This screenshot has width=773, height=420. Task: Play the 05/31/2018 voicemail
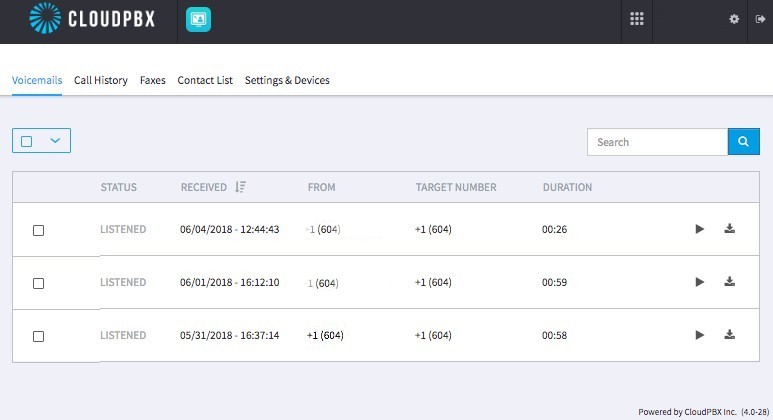(699, 335)
